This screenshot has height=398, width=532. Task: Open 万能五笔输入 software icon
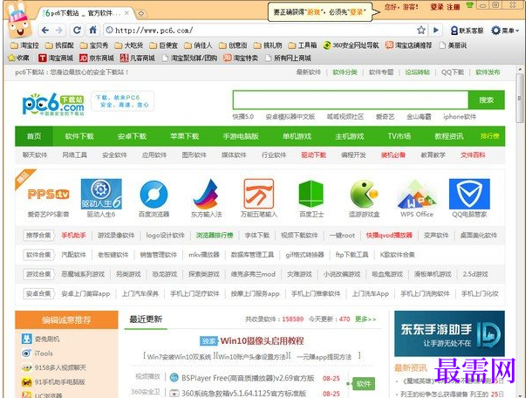tap(258, 194)
